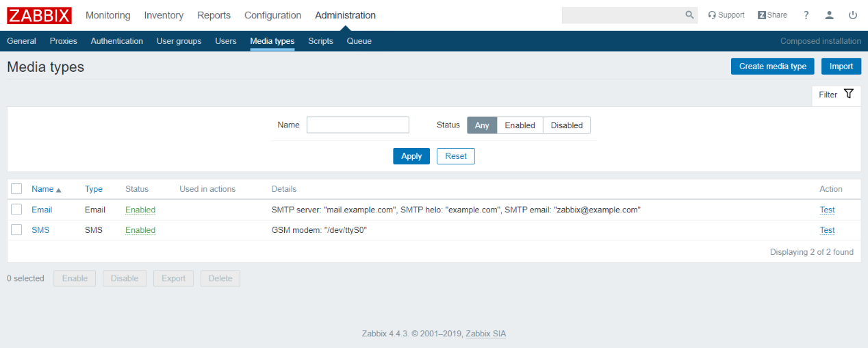868x348 pixels.
Task: Click the Name filter input field
Action: pyautogui.click(x=357, y=125)
